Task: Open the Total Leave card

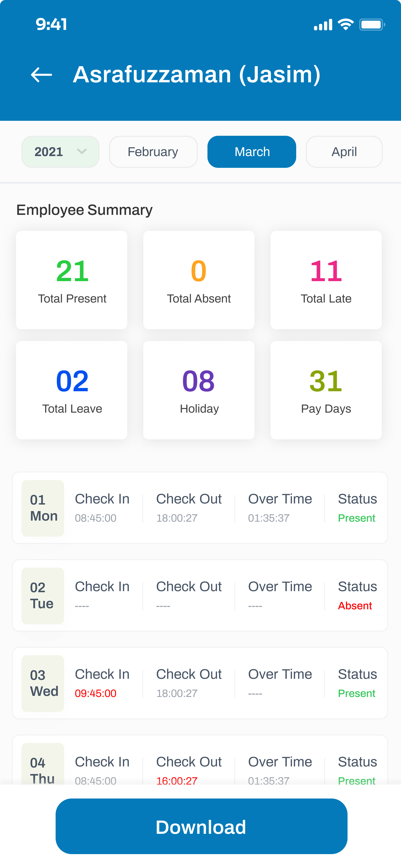Action: [x=72, y=390]
